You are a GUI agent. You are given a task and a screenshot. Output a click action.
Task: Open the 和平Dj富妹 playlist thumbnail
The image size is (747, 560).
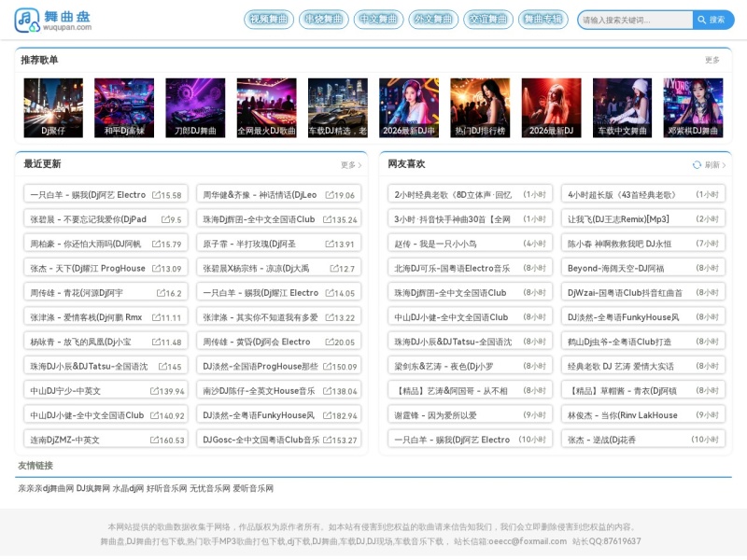(x=124, y=108)
